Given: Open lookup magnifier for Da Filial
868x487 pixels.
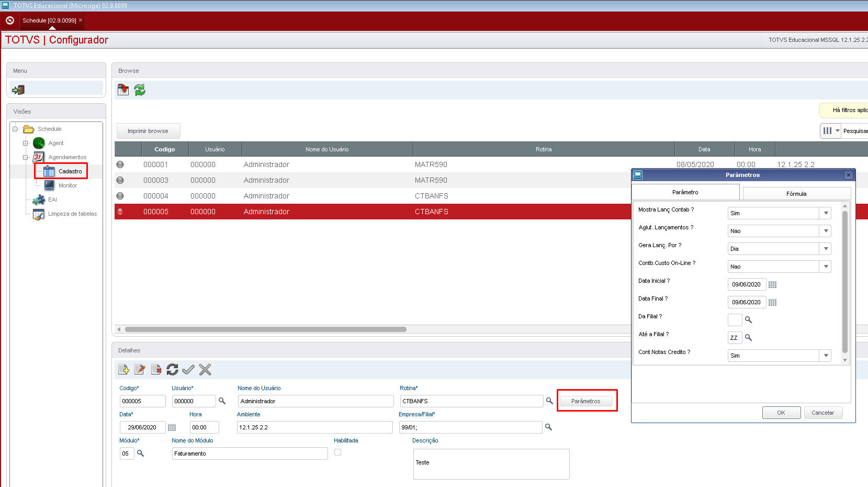Looking at the screenshot, I should (748, 320).
